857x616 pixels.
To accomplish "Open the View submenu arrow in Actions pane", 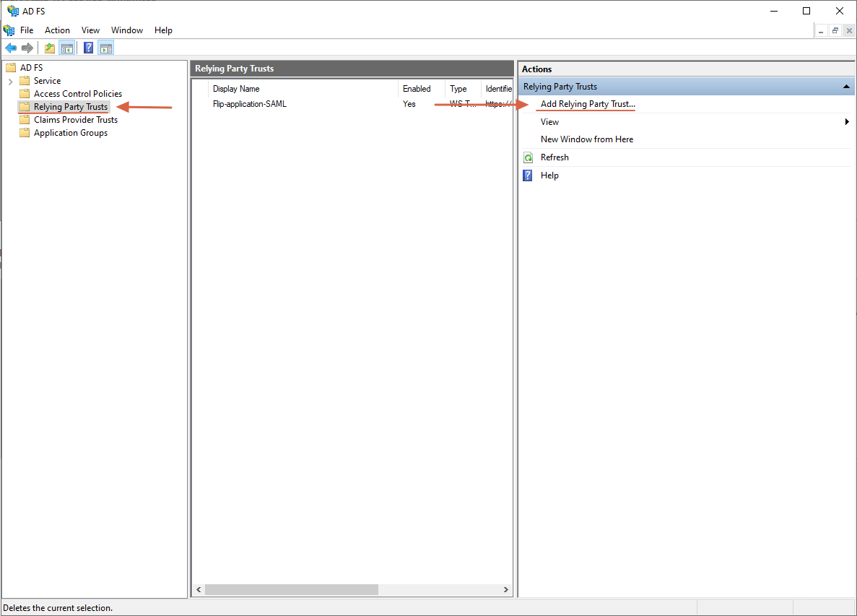I will [847, 122].
